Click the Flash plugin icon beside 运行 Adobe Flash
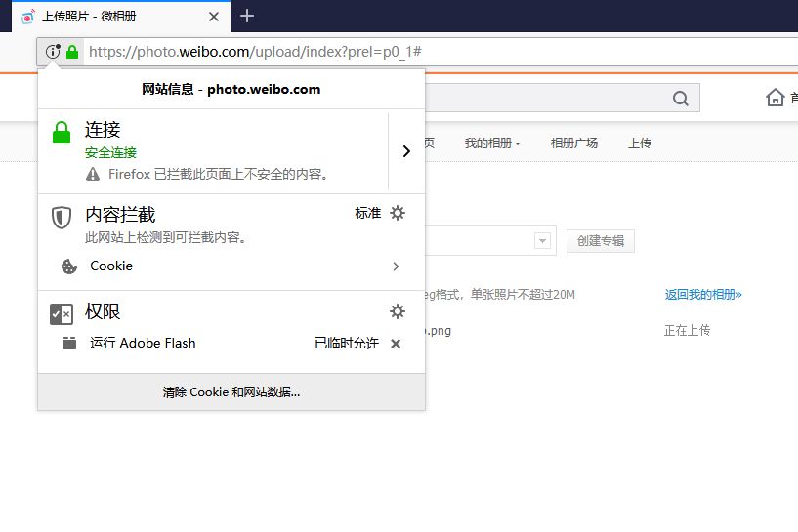This screenshot has width=798, height=532. [69, 344]
